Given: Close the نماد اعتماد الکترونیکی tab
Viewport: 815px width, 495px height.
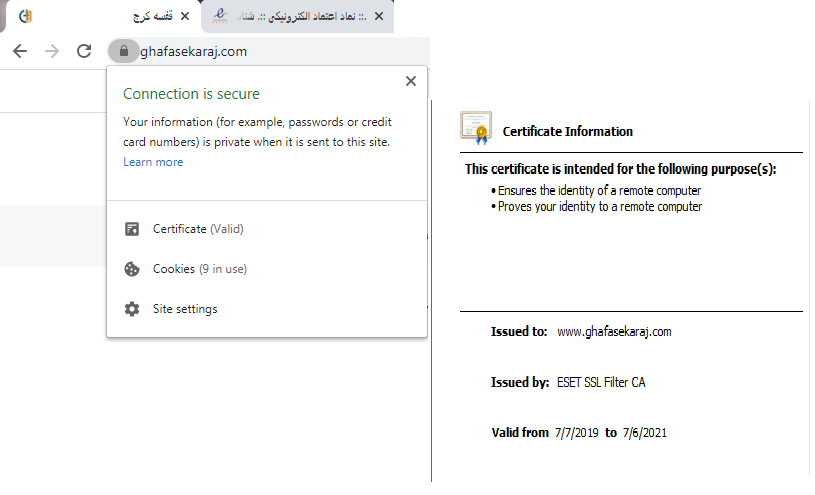Looking at the screenshot, I should (x=379, y=17).
